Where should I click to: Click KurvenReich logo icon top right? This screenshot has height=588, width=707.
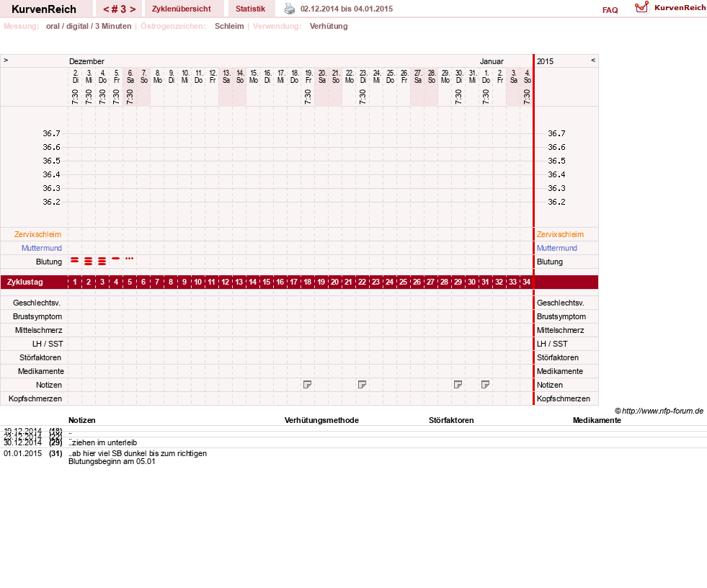641,7
